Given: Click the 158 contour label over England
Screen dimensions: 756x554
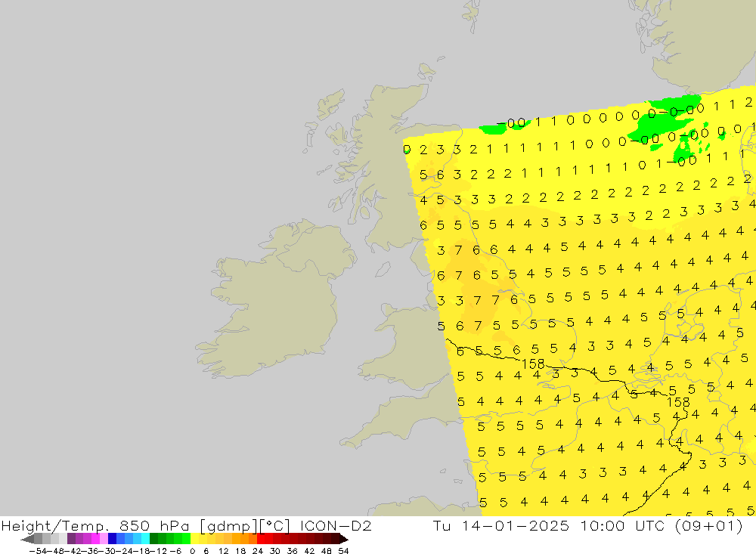Looking at the screenshot, I should (x=533, y=364).
